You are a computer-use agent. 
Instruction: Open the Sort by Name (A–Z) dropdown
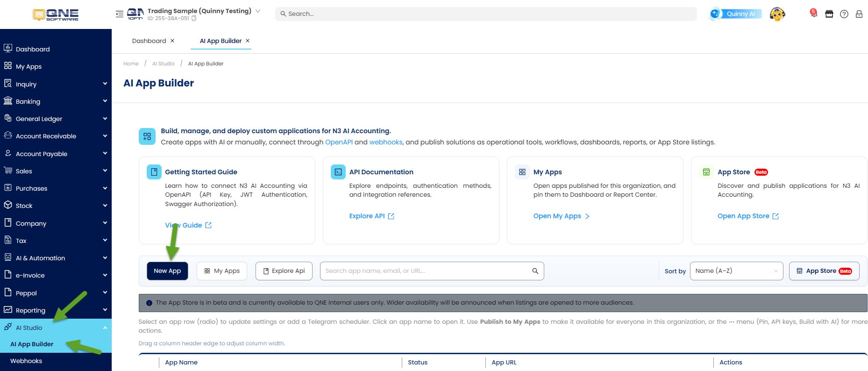736,271
